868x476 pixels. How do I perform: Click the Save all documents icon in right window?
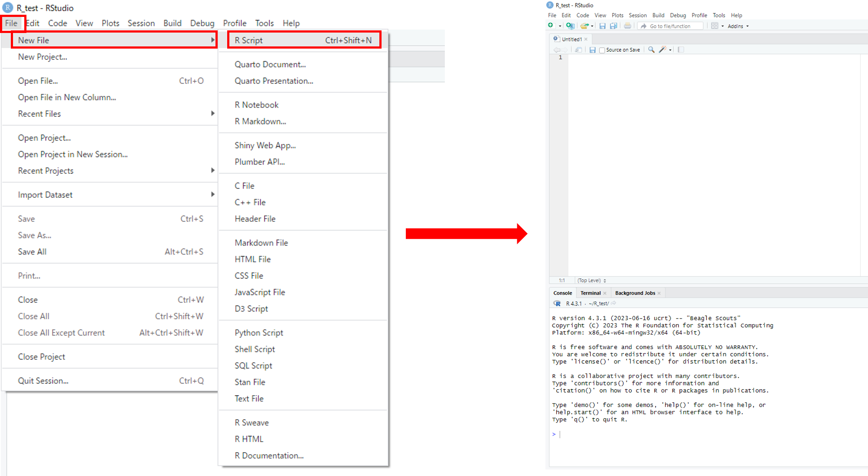(613, 26)
